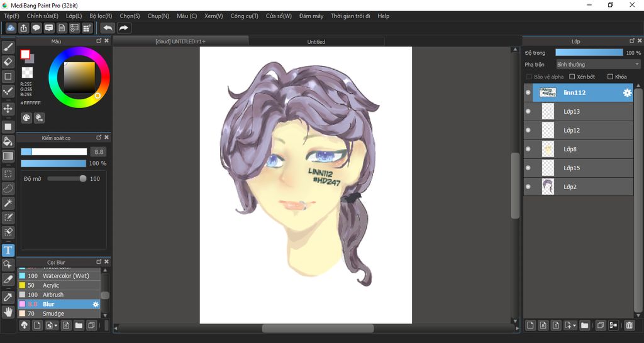Select the Magic Wand tool

pyautogui.click(x=8, y=203)
